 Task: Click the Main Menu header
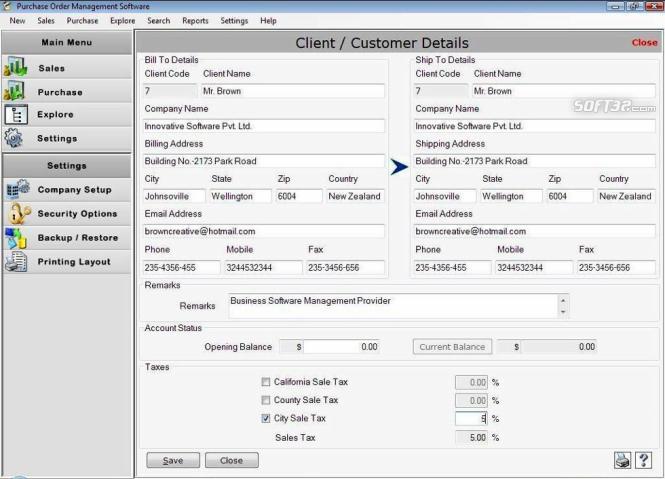[x=67, y=42]
